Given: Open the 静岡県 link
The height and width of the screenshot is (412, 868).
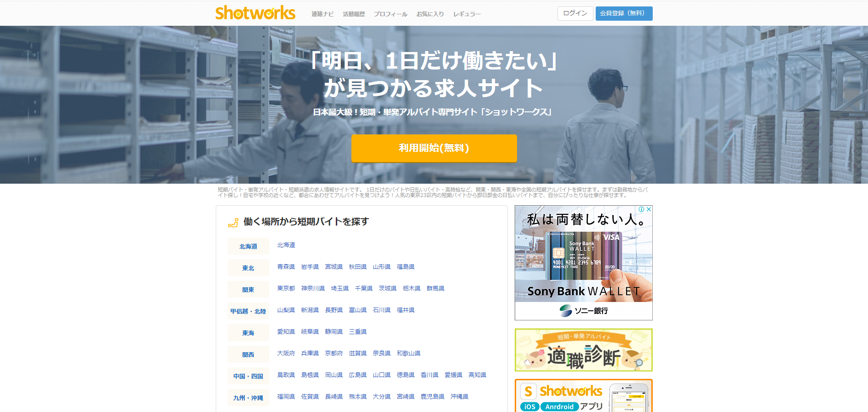Looking at the screenshot, I should click(334, 331).
